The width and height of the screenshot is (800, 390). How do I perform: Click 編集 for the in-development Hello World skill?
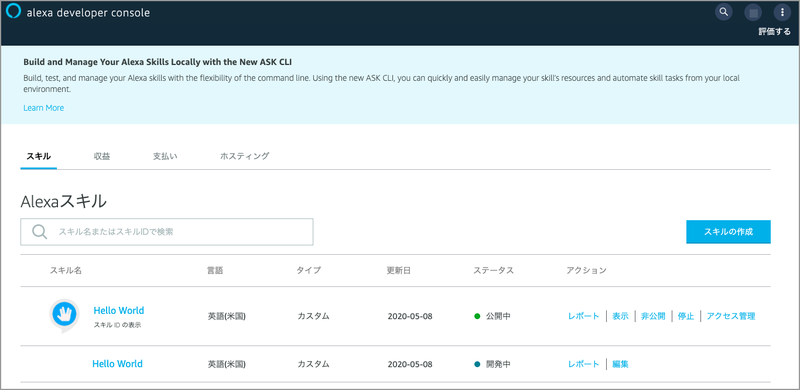(620, 364)
